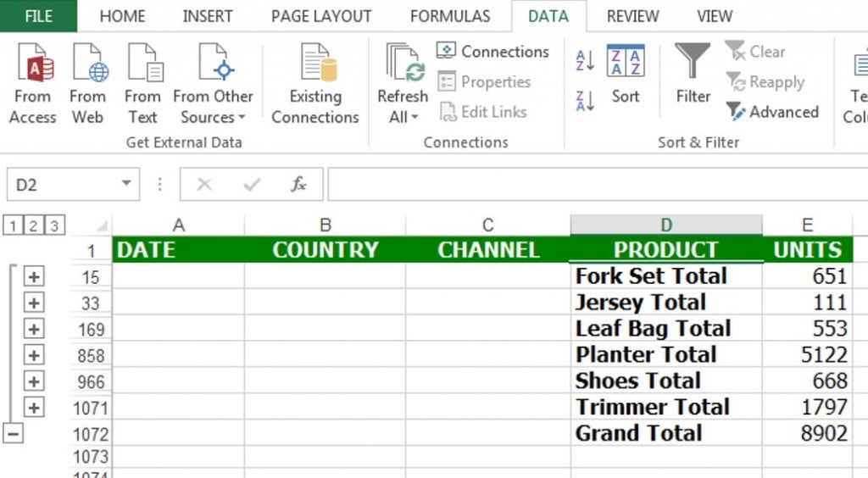Open the Existing Connections icon
Viewport: 868px width, 478px height.
point(315,64)
